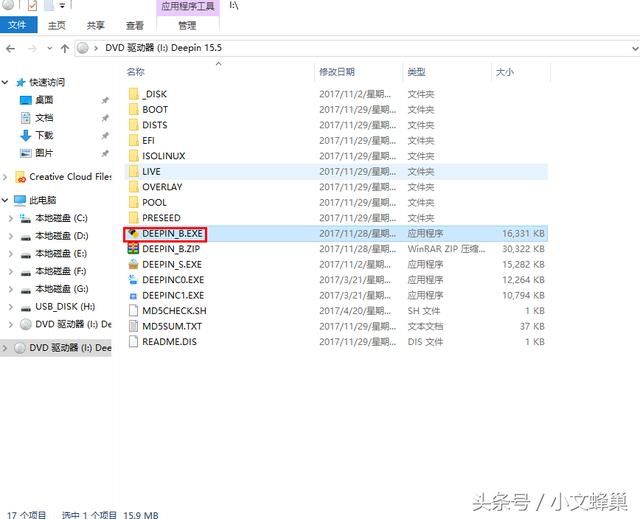
Task: Select DEEPIN_B.EXE application icon
Action: tap(133, 234)
